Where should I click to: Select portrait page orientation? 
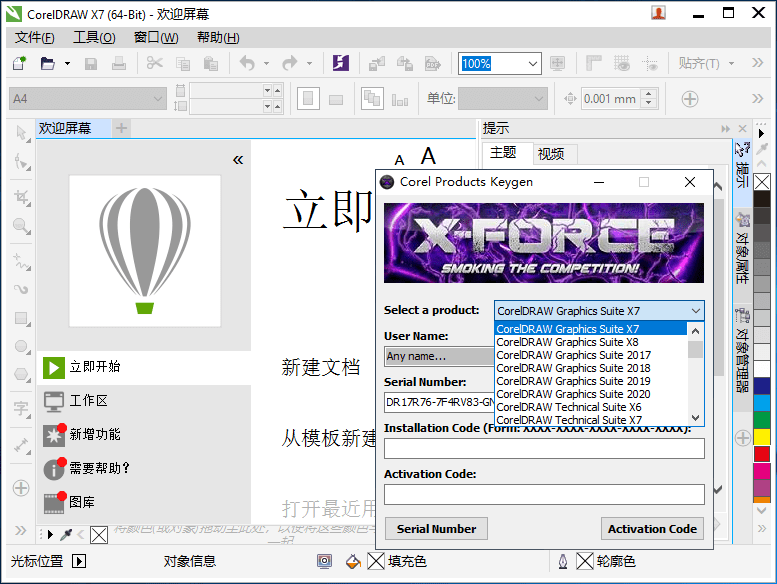click(308, 99)
